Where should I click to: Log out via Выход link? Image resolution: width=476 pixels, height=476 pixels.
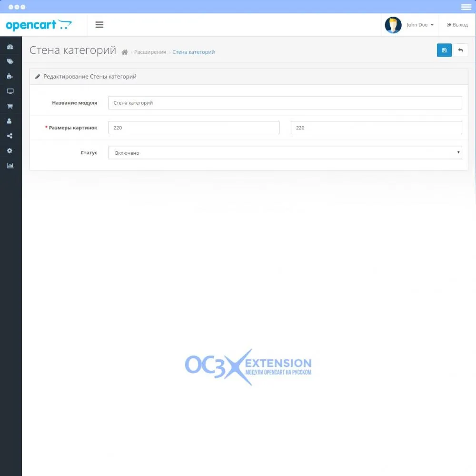457,25
